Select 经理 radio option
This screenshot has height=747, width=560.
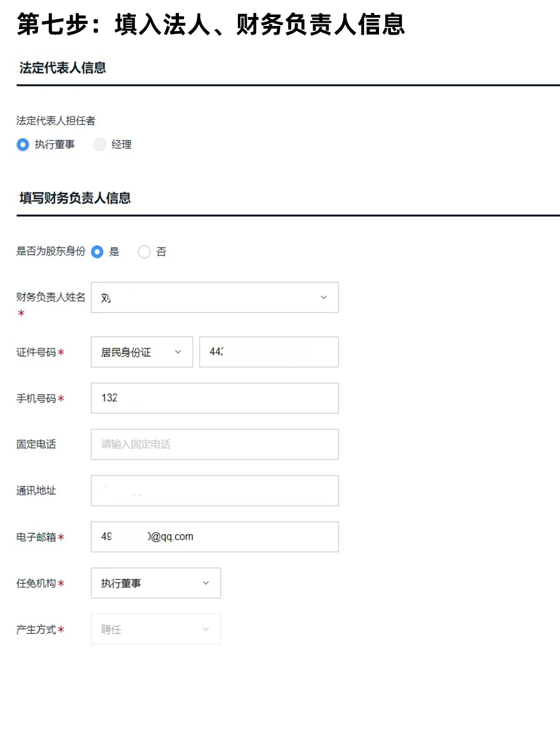tap(100, 145)
